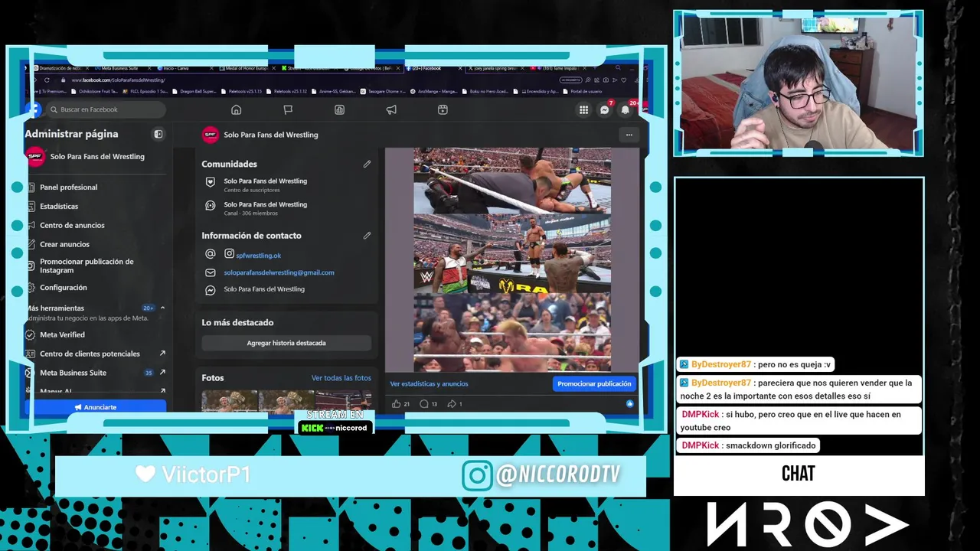Open the first photo thumbnail under Fotos
Image resolution: width=980 pixels, height=551 pixels.
pyautogui.click(x=230, y=401)
